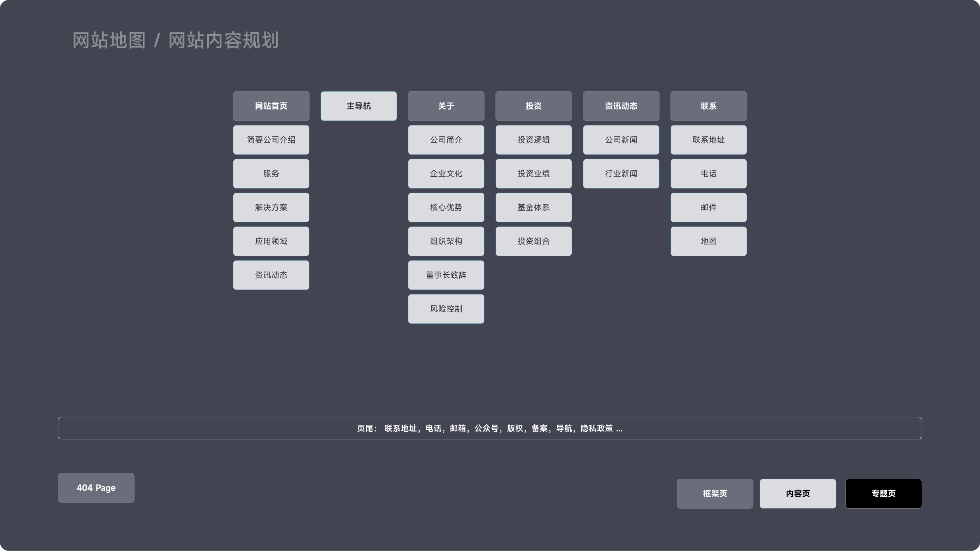This screenshot has height=551, width=980.
Task: Click the 核心优势 box
Action: tap(446, 207)
